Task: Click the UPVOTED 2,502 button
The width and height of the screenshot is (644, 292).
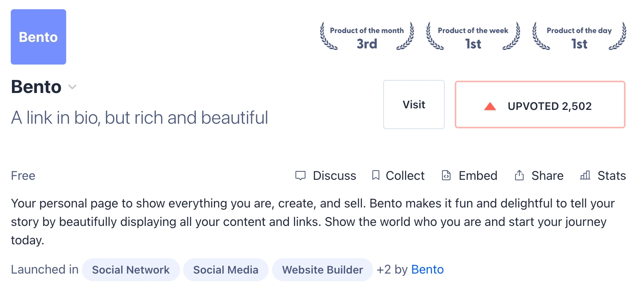Action: click(540, 105)
